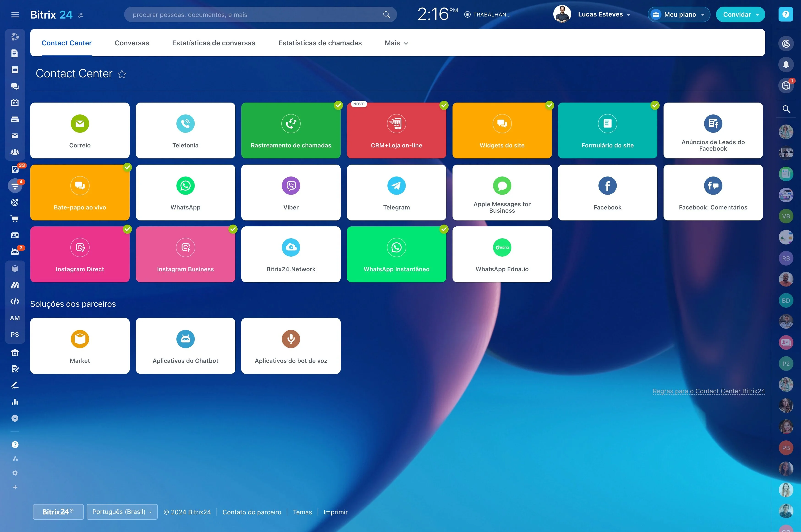
Task: Open the CRM+Loja on-line tile
Action: (x=397, y=130)
